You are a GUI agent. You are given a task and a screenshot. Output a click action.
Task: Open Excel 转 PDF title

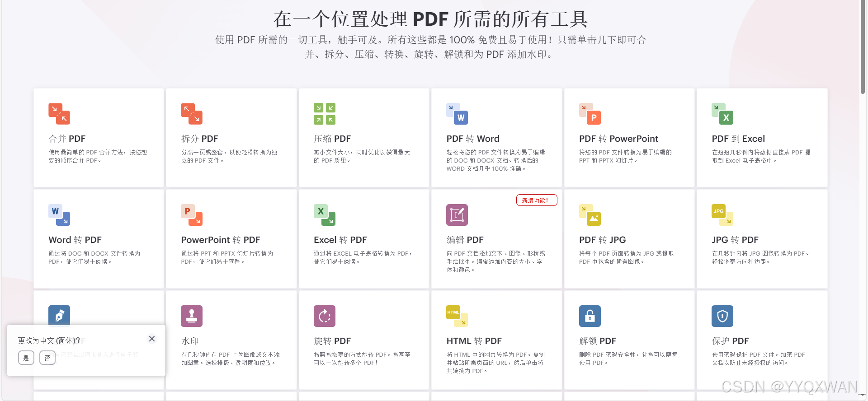[x=340, y=240]
